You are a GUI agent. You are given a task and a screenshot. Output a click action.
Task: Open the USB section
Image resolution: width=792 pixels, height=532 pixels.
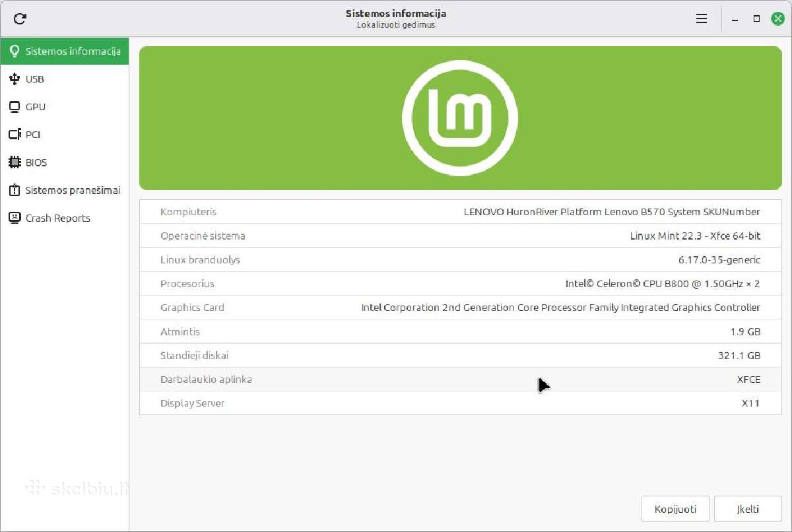(65, 79)
